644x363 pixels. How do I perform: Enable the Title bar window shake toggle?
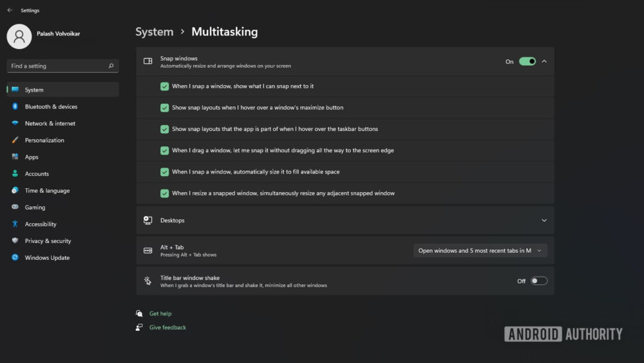tap(538, 281)
